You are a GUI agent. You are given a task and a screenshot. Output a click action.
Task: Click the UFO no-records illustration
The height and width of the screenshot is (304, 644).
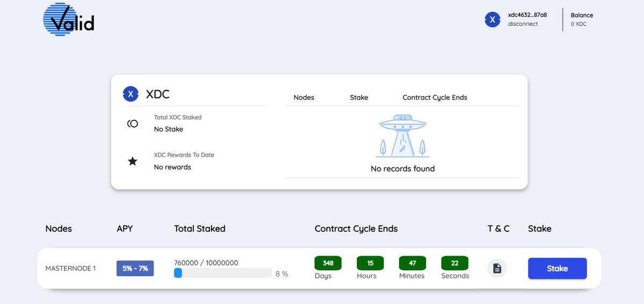pos(402,136)
